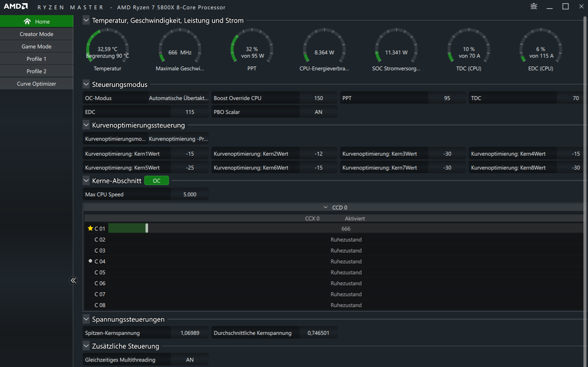Collapse the CCD 0 core list
Screen dimensions: 588x367
coord(326,207)
